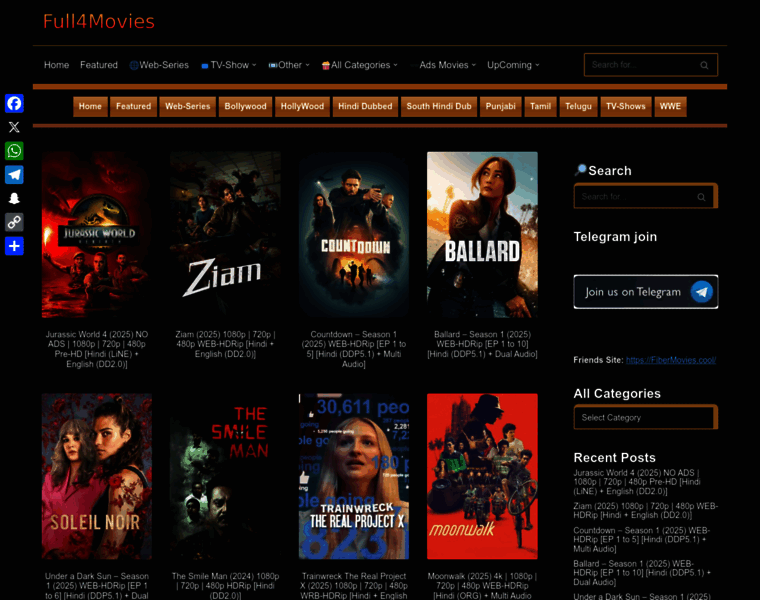This screenshot has width=760, height=600.
Task: Click header search magnifier icon
Action: pos(704,65)
